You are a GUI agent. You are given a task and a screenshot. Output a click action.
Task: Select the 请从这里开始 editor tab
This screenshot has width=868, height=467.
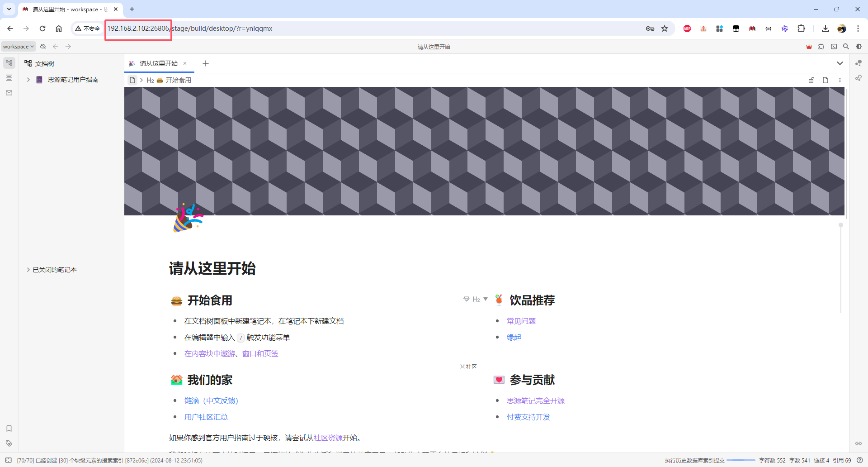(158, 63)
